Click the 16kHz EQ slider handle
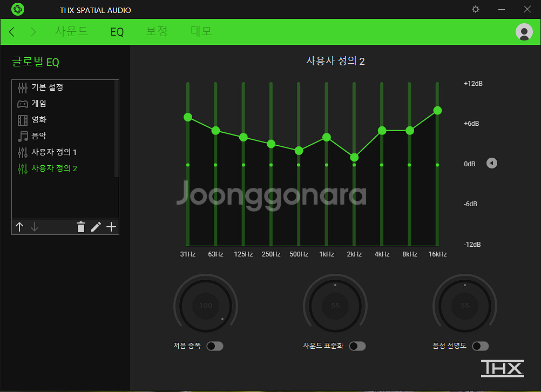 [437, 111]
